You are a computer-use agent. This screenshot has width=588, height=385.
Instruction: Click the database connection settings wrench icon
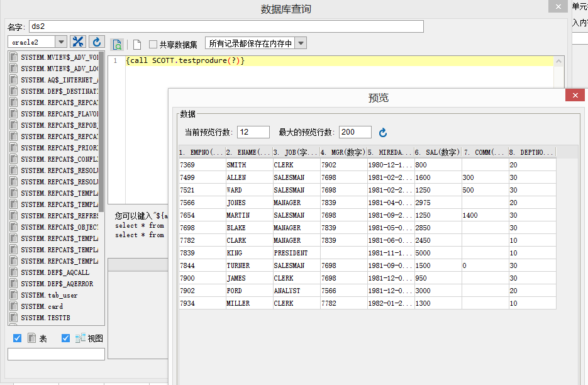click(78, 42)
